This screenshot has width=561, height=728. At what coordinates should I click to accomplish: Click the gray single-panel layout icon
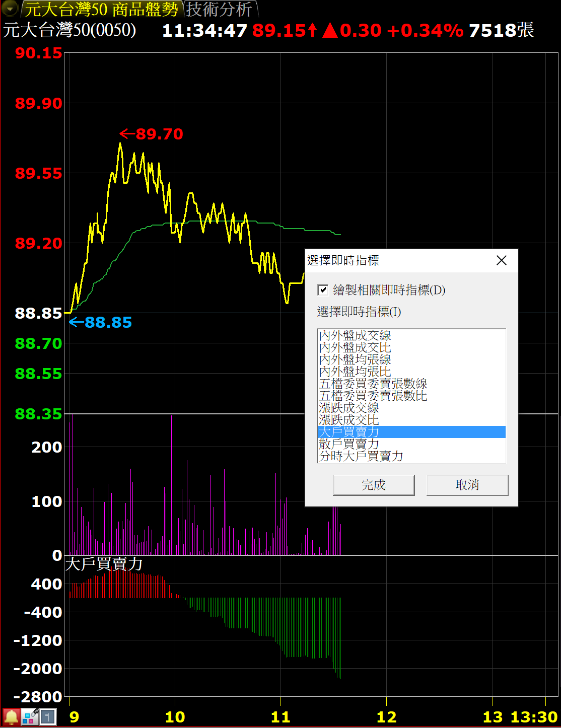pyautogui.click(x=48, y=716)
